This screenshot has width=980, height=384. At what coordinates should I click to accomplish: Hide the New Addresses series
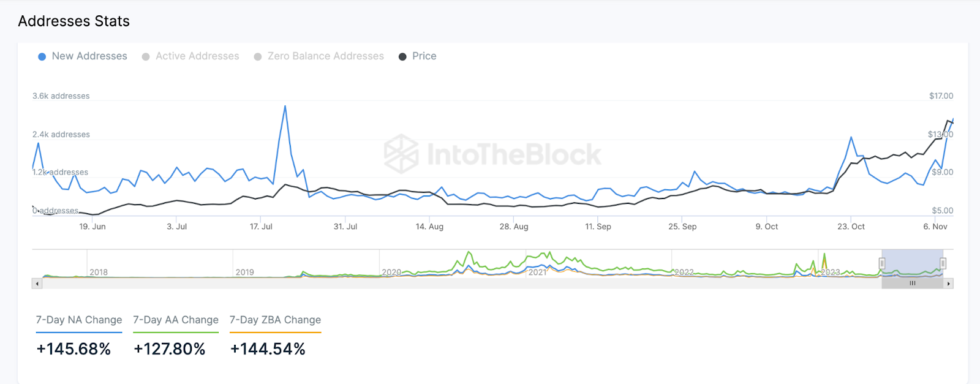[89, 56]
